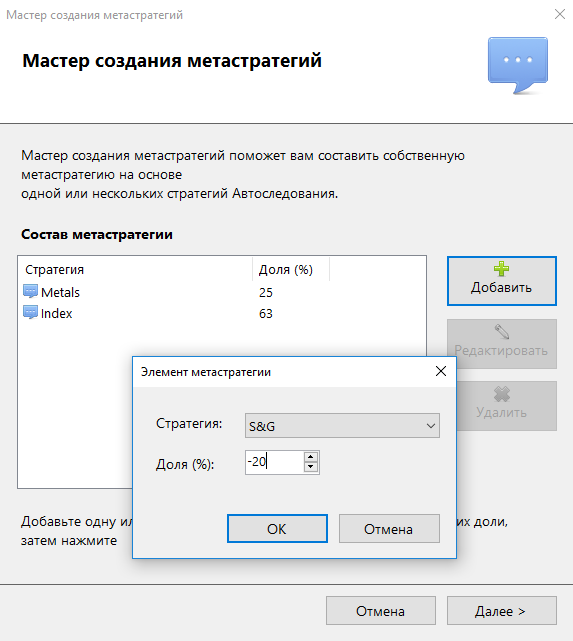
Task: Click Отмена in the Элемент метастратегии dialog
Action: 389,529
